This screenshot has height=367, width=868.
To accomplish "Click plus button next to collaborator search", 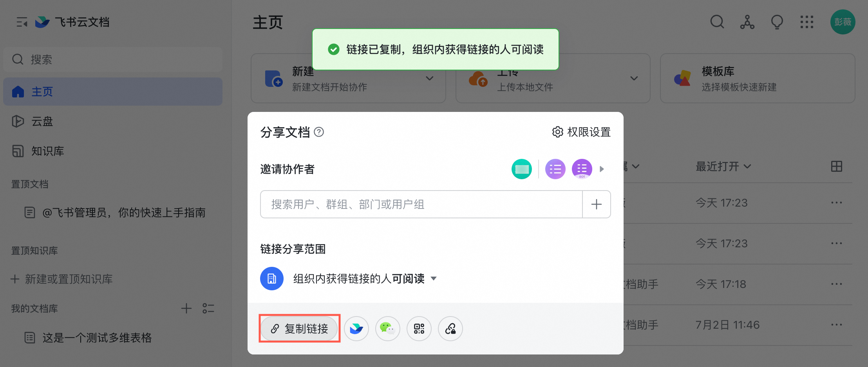I will point(596,204).
